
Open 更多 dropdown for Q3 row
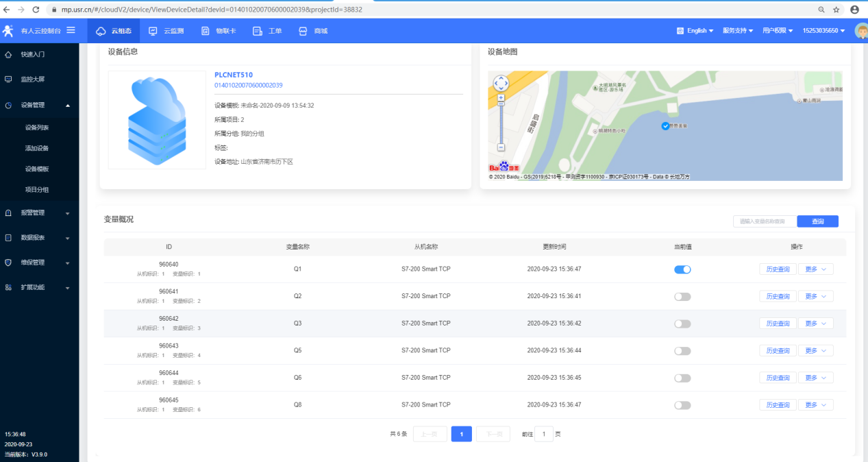tap(815, 324)
